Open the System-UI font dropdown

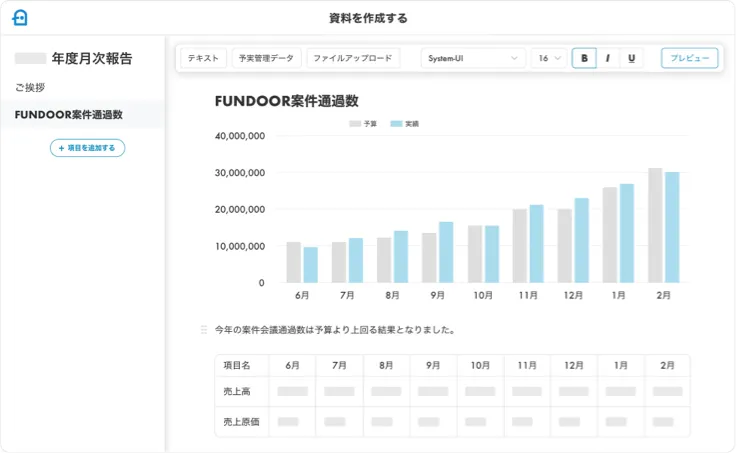(x=473, y=58)
